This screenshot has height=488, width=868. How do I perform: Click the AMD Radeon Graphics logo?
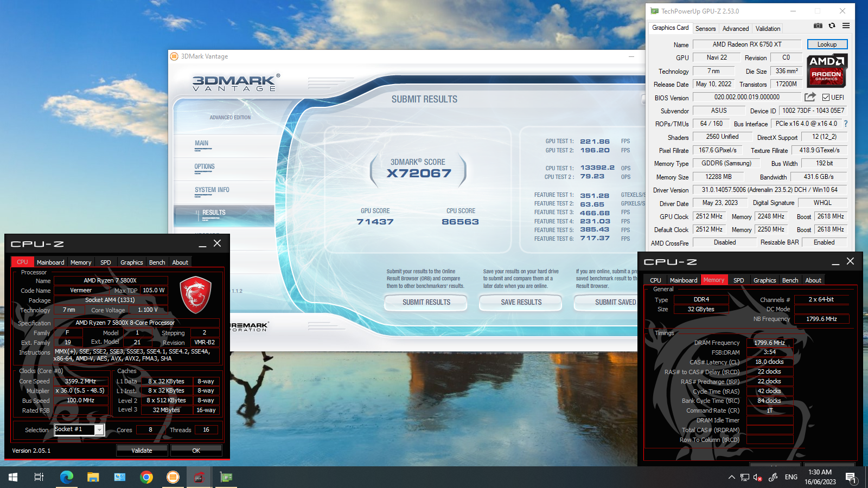pos(827,70)
